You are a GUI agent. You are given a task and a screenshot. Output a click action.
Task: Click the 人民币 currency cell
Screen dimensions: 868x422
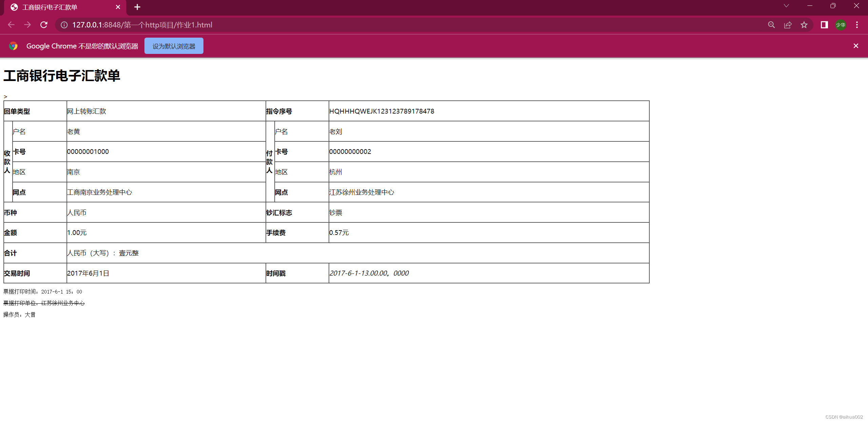(x=166, y=213)
